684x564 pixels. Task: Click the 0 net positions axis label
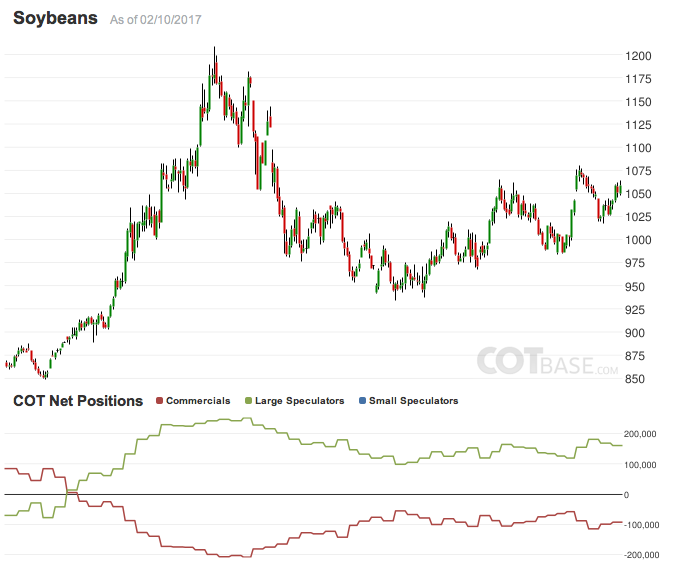click(x=626, y=495)
